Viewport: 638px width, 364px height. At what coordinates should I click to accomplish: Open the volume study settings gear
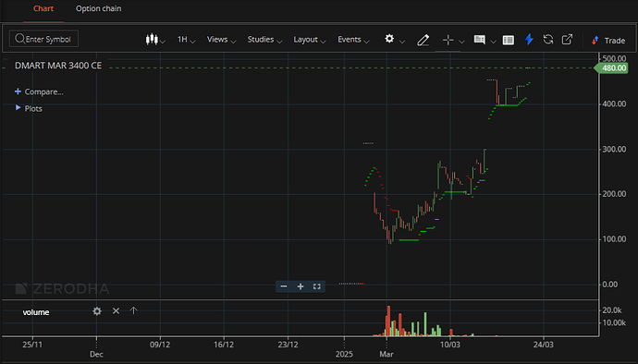(97, 311)
